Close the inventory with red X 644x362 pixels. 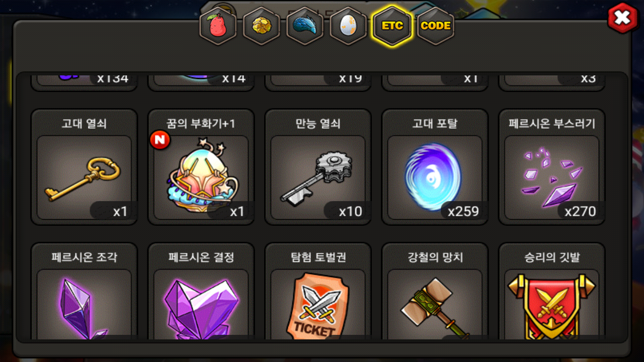coord(622,18)
